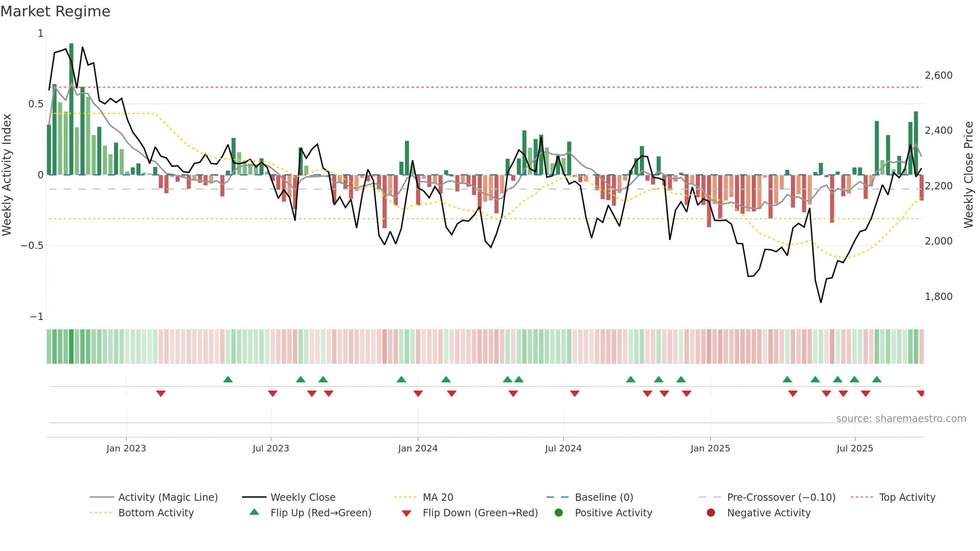
Task: Click the Jan 2025 axis label
Action: pyautogui.click(x=710, y=448)
